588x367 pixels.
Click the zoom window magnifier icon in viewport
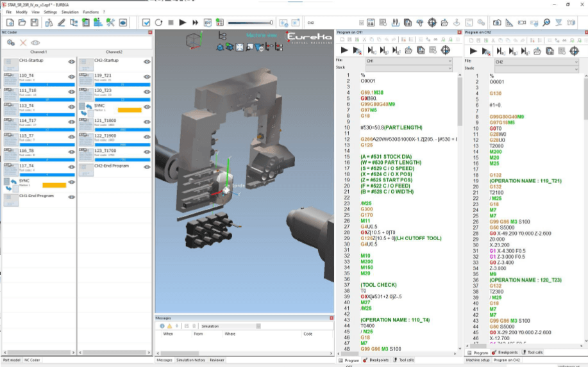pyautogui.click(x=249, y=47)
